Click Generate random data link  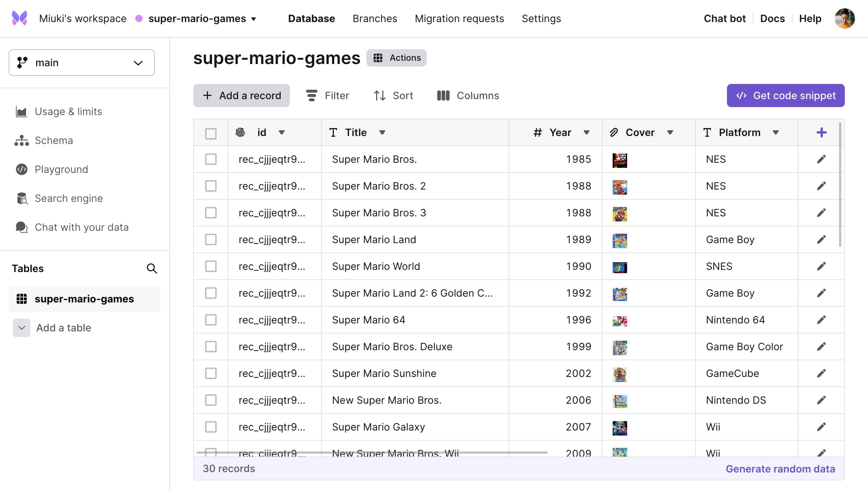click(780, 469)
